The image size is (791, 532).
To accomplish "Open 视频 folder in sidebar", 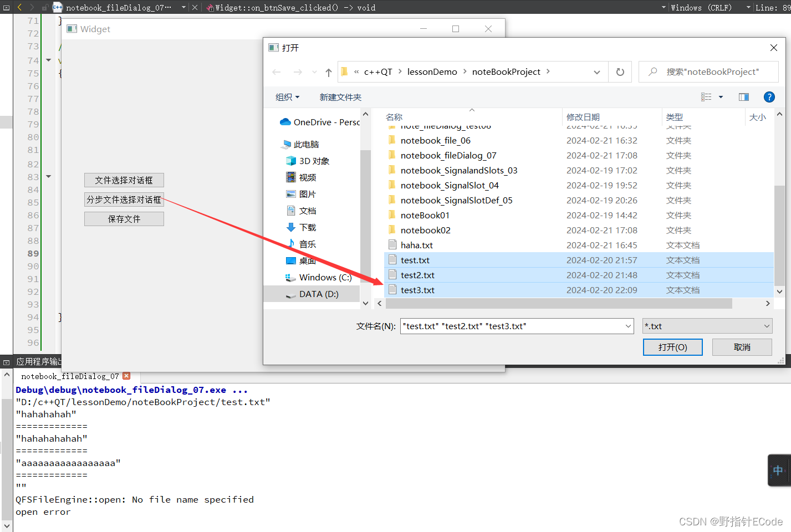I will coord(301,177).
